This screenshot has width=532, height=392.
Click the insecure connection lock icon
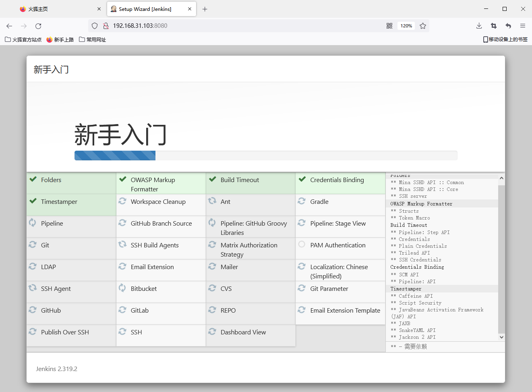pyautogui.click(x=106, y=26)
